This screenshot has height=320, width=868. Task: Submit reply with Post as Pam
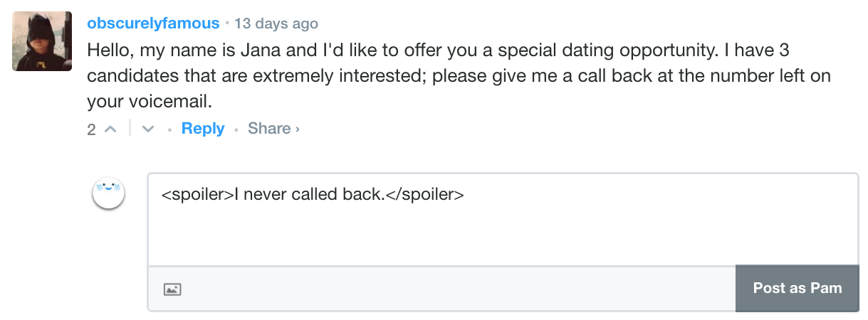point(797,288)
